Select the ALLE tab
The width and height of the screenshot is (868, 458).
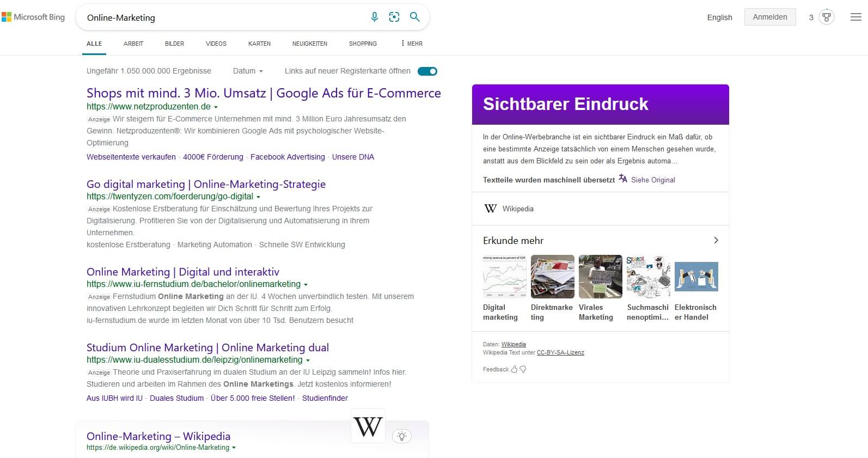(x=94, y=44)
